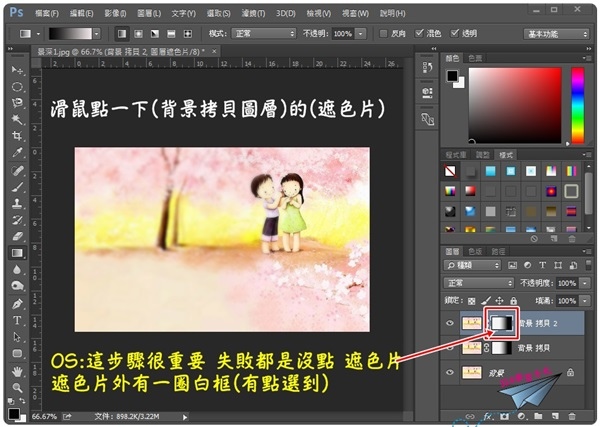The image size is (600, 427).
Task: Select the Clone Stamp tool
Action: [x=17, y=203]
